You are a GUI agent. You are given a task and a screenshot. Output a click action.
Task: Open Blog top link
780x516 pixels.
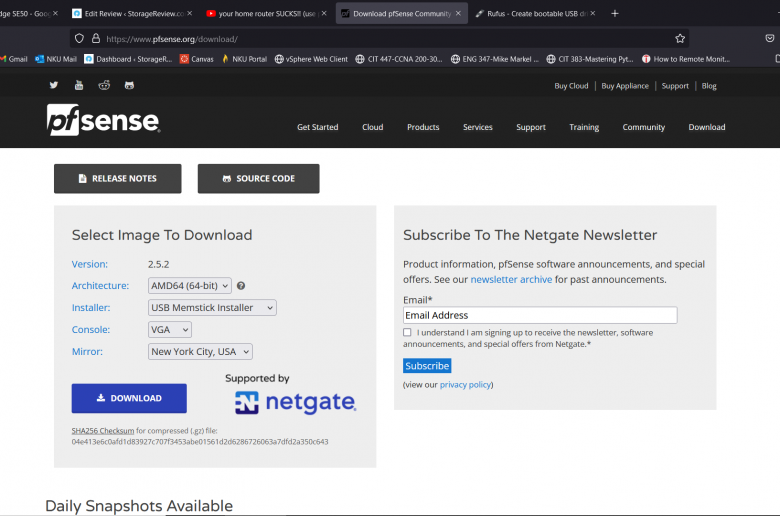coord(709,86)
